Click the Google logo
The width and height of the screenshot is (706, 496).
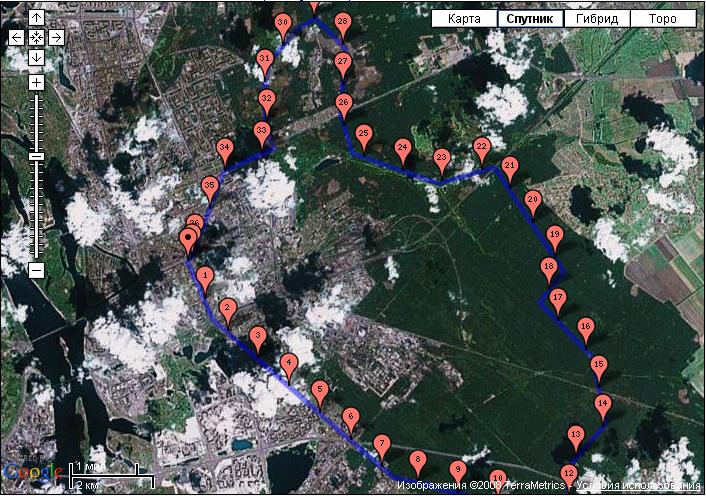[x=32, y=472]
